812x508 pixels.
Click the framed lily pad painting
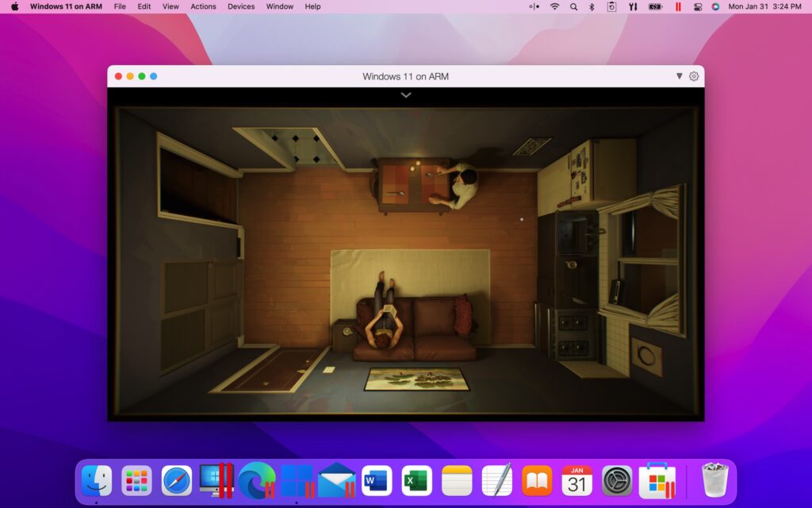tap(416, 379)
